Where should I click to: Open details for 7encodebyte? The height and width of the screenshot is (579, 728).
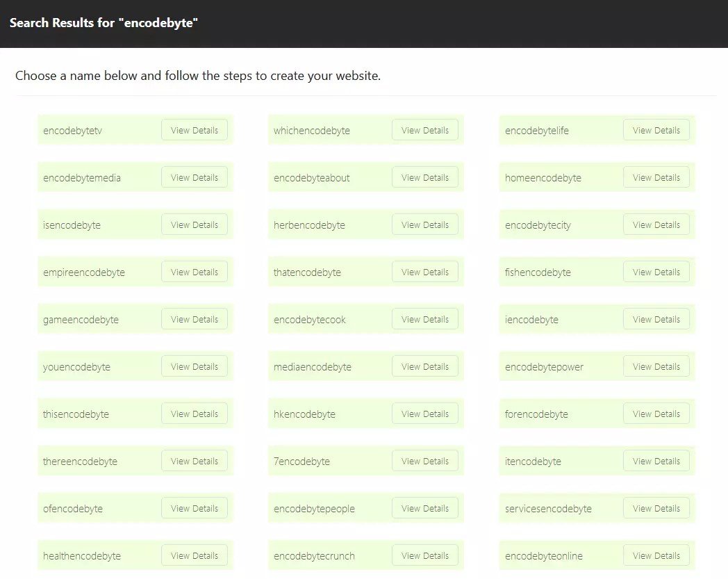[425, 461]
